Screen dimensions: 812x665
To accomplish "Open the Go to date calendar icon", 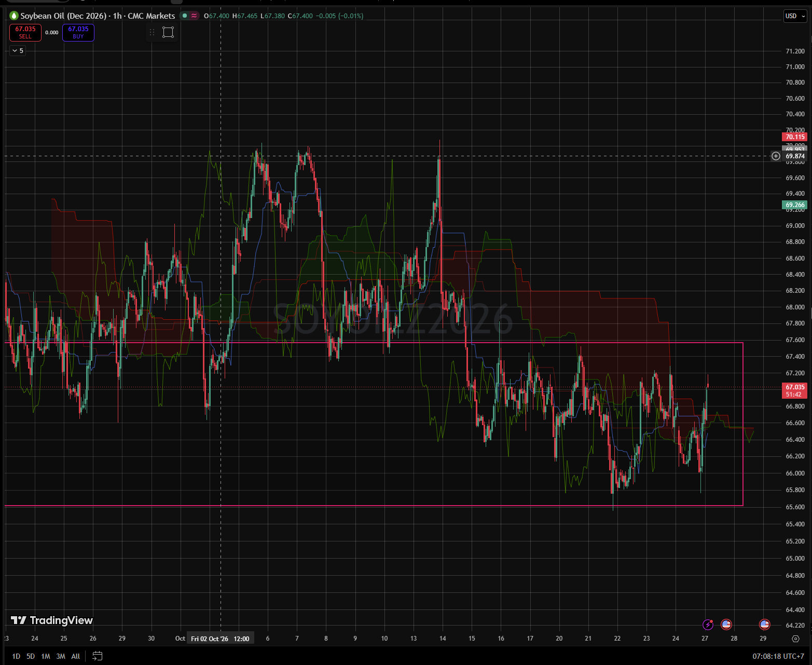I will [x=97, y=656].
